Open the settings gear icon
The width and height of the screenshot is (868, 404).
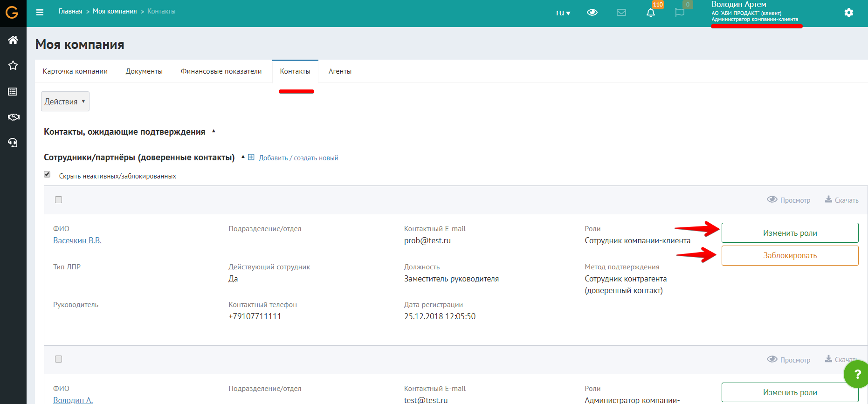pyautogui.click(x=849, y=13)
